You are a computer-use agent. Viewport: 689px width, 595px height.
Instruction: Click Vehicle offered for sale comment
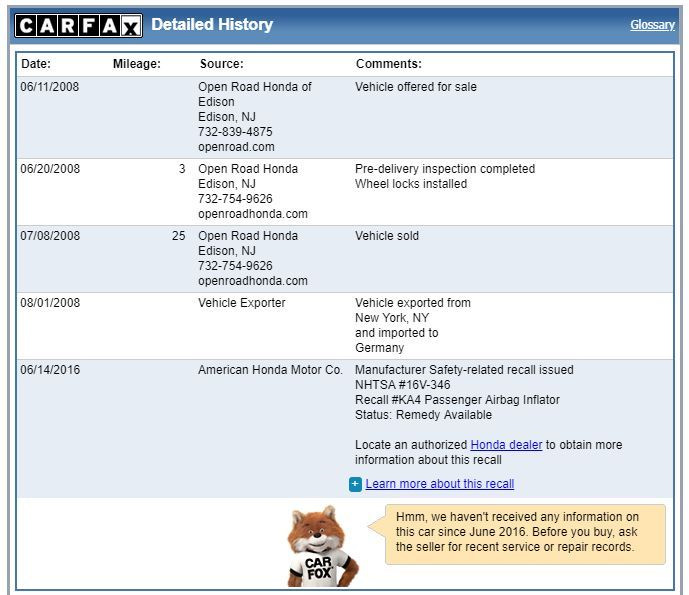click(416, 87)
